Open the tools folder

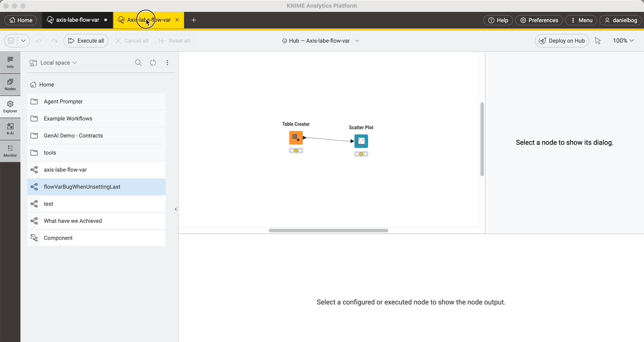click(96, 153)
